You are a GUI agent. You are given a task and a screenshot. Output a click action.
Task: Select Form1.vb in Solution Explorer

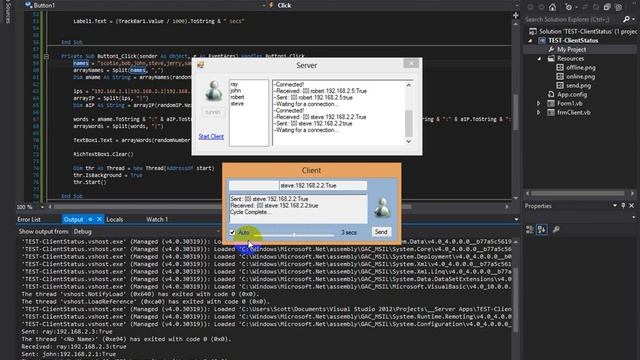pos(570,103)
